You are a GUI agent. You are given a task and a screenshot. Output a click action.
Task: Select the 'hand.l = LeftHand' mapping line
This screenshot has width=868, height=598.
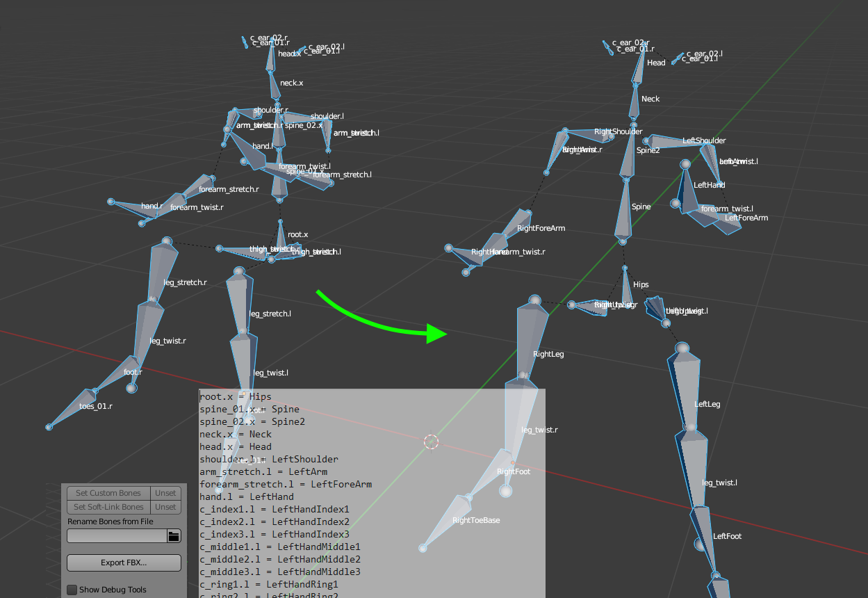[247, 496]
